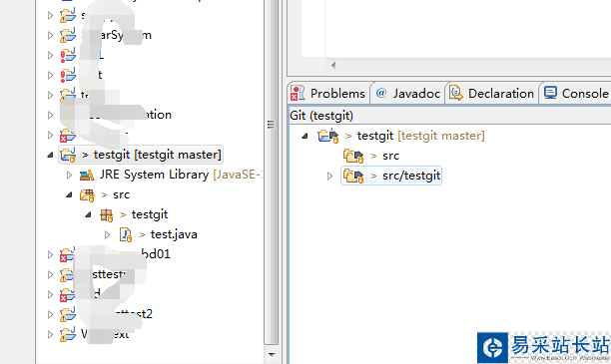Image resolution: width=611 pixels, height=364 pixels.
Task: Select the testgit project icon in Package Explorer
Action: click(68, 155)
